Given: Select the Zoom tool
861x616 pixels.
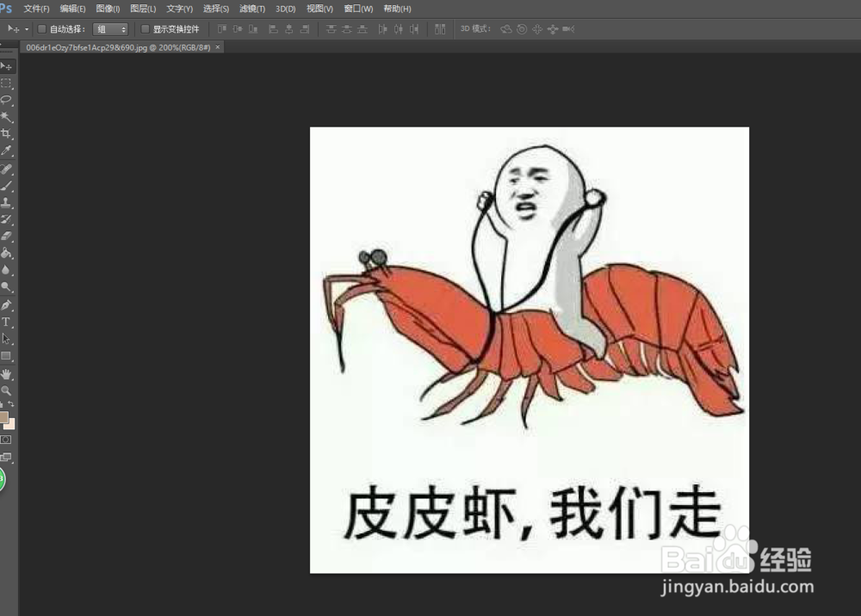Looking at the screenshot, I should coord(7,391).
